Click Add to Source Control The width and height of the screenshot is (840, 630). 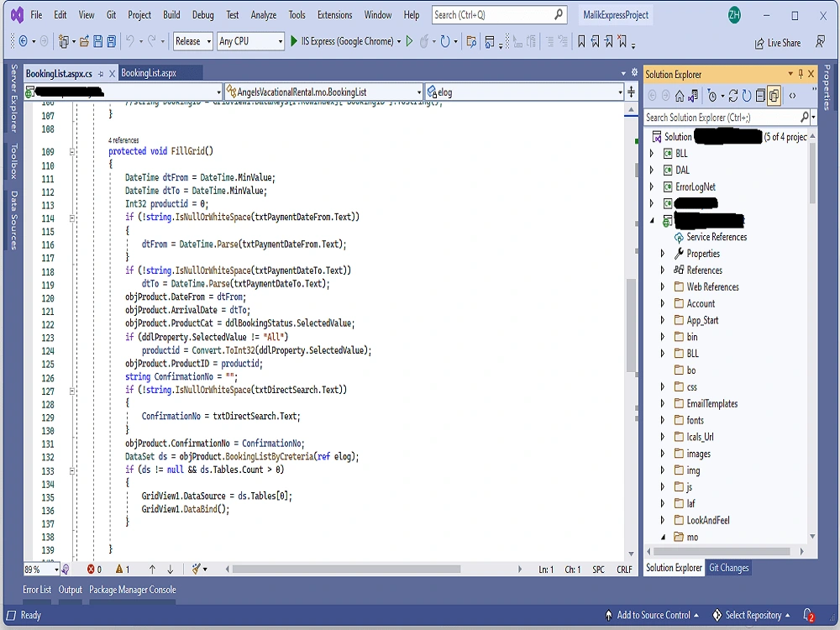click(652, 615)
